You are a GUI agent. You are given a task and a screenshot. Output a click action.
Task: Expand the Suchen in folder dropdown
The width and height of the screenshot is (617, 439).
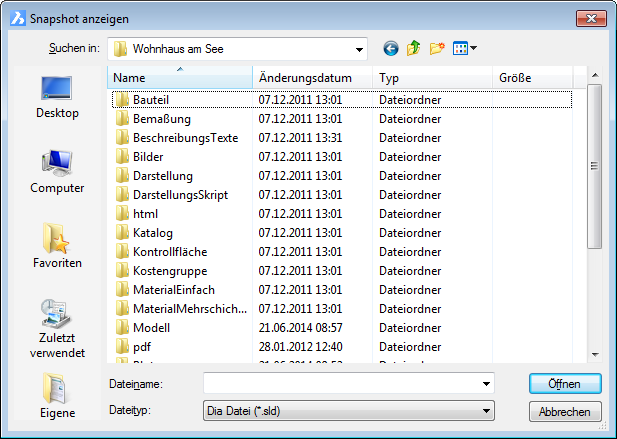358,48
